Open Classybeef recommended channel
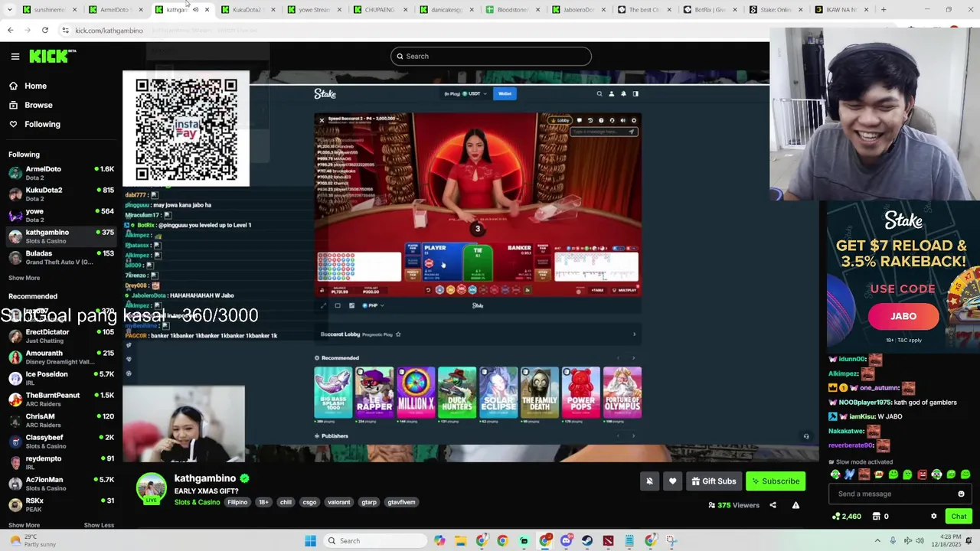The height and width of the screenshot is (551, 980). point(61,442)
